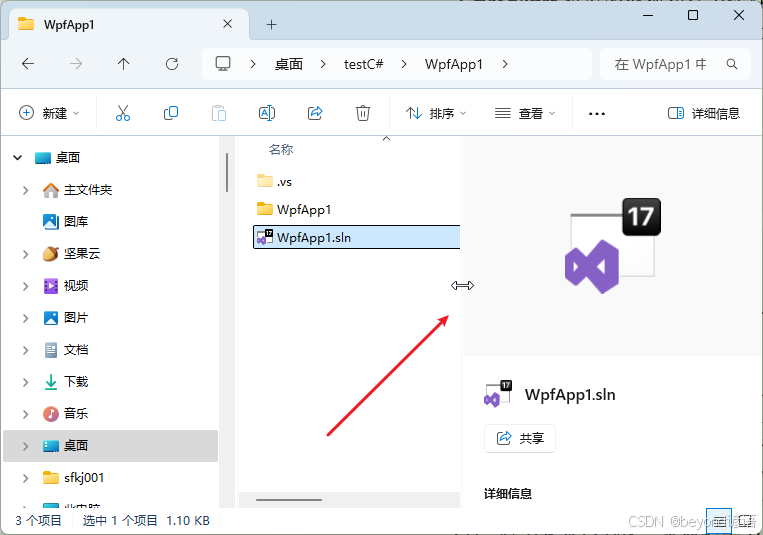Click the large Visual Studio preview thumbnail
The height and width of the screenshot is (535, 763).
[613, 246]
